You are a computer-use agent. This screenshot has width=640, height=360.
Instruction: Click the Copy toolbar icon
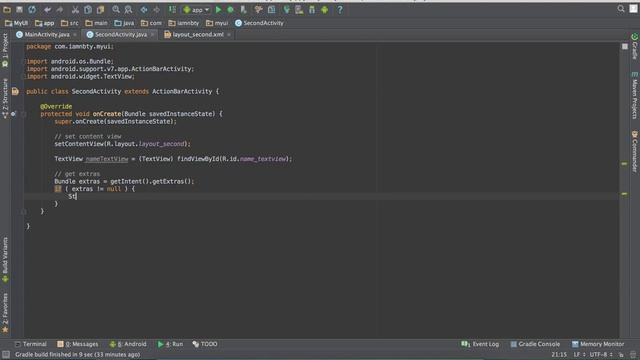click(x=88, y=9)
